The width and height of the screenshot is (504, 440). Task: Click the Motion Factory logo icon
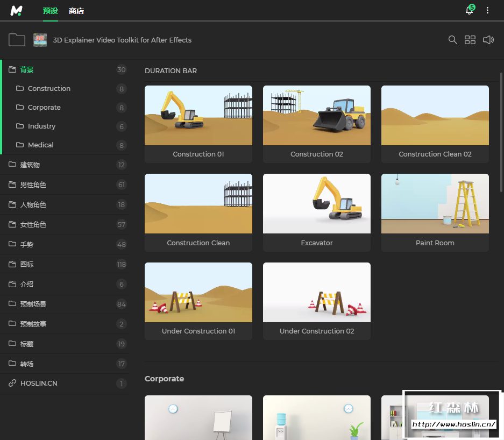point(17,10)
